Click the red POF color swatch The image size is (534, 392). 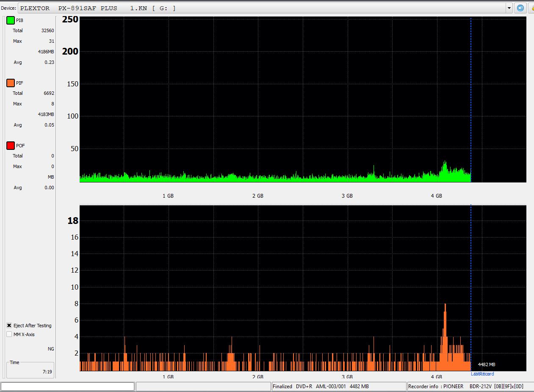(11, 146)
